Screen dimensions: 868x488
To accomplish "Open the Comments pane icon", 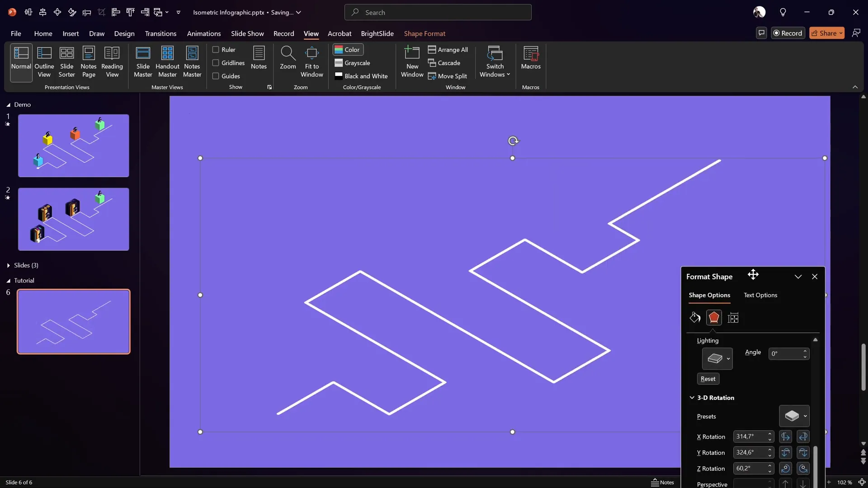I will [x=761, y=33].
